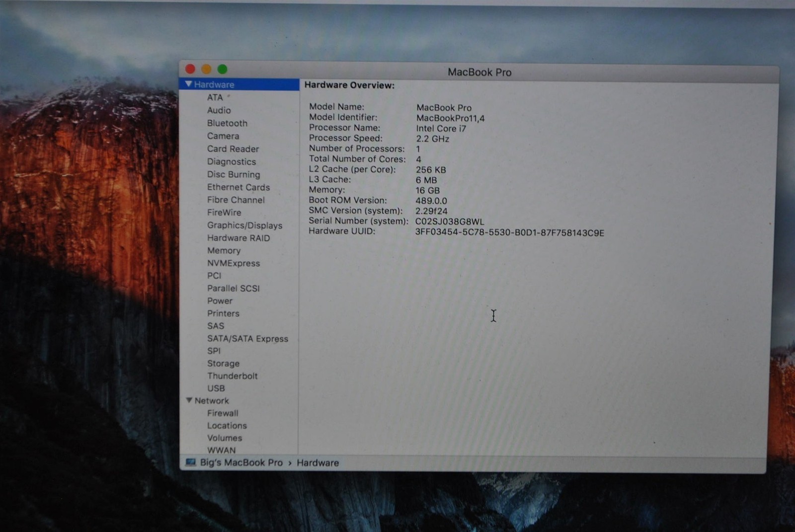Open Diagnostics in the sidebar
Image resolution: width=795 pixels, height=532 pixels.
tap(232, 162)
